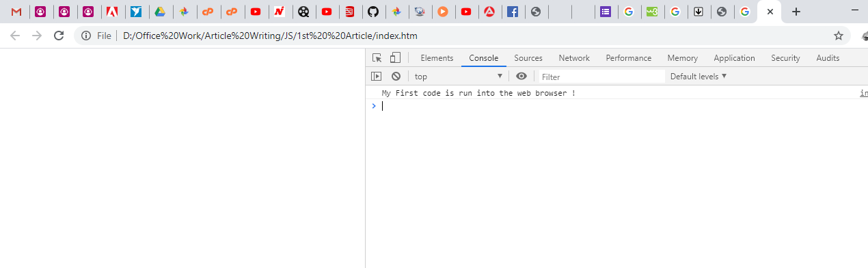The image size is (868, 268).
Task: Switch to the Google Drive tab
Action: [160, 12]
